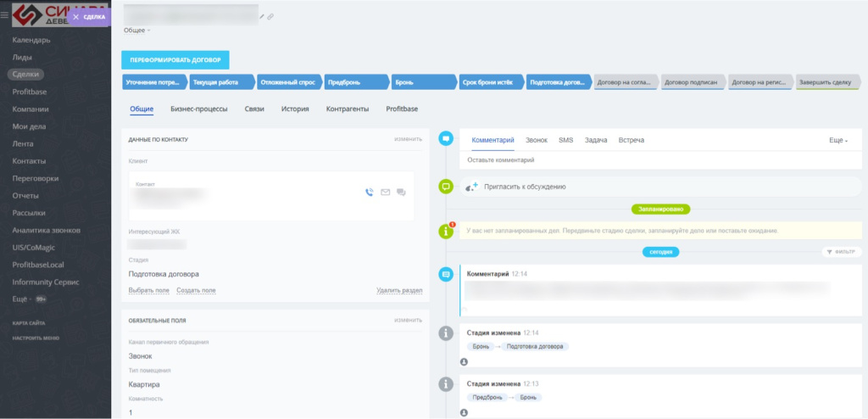
Task: Click the phone call icon in contact card
Action: pos(370,193)
